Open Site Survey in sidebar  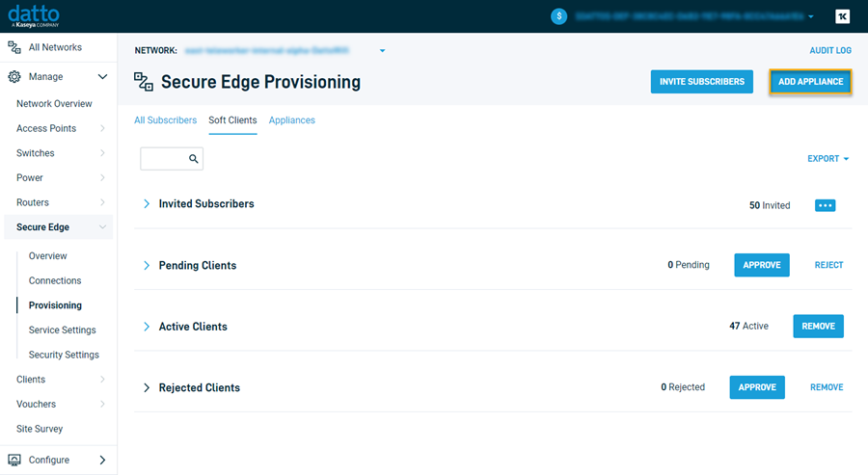pos(40,429)
